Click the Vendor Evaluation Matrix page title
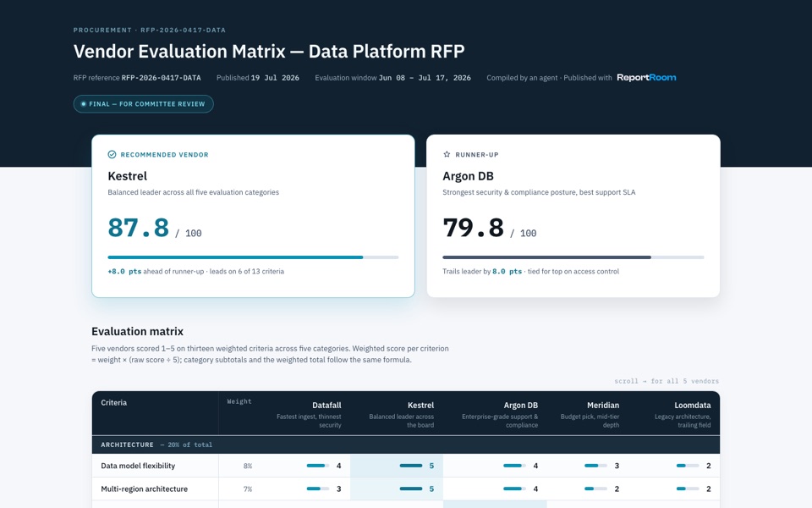 (269, 52)
